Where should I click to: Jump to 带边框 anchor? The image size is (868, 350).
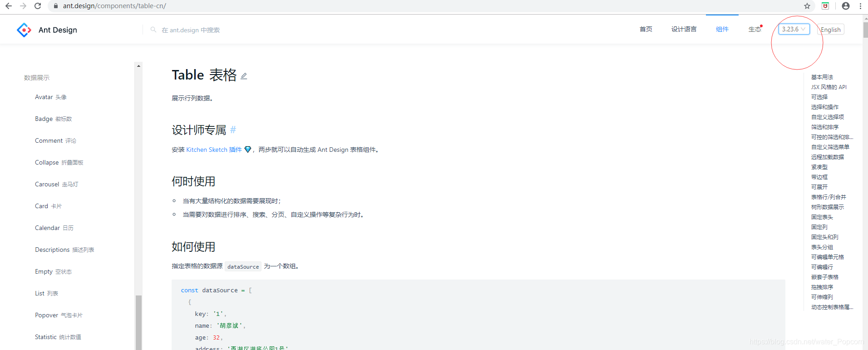(819, 177)
